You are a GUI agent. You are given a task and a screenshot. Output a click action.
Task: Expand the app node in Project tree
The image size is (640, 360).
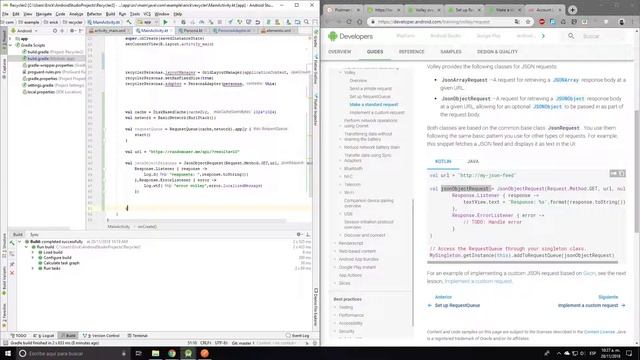pyautogui.click(x=11, y=39)
